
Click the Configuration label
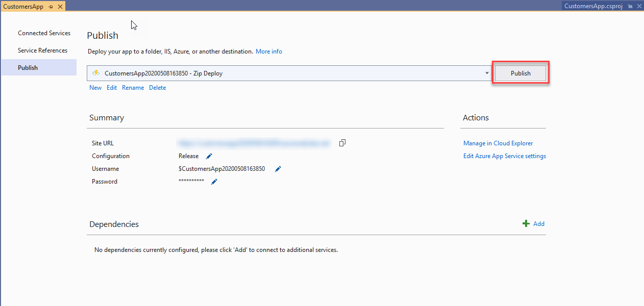click(111, 156)
